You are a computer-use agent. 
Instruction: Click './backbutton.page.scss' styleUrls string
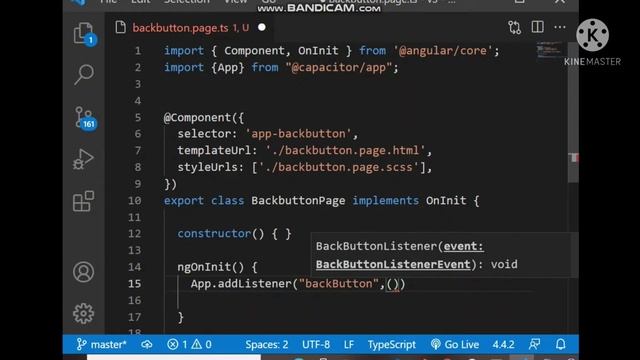click(x=339, y=167)
